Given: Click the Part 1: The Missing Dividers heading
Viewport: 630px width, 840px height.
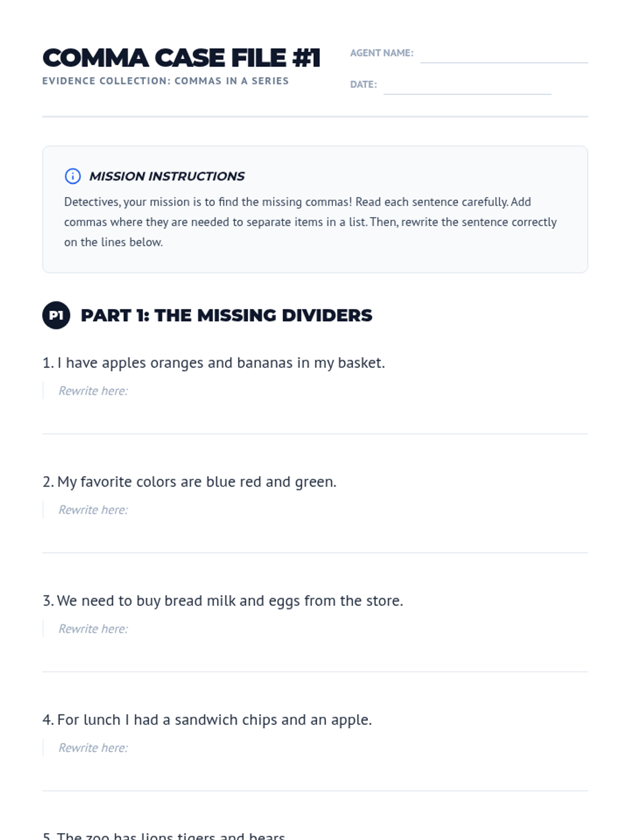Looking at the screenshot, I should [226, 316].
